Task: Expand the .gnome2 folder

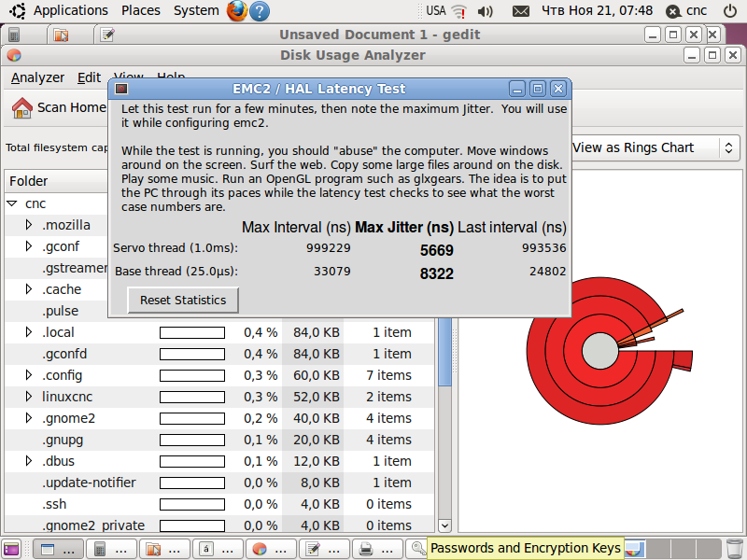Action: tap(29, 418)
